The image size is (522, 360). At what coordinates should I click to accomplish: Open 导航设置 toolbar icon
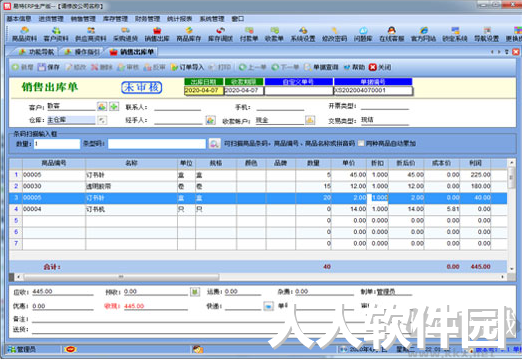pyautogui.click(x=487, y=34)
